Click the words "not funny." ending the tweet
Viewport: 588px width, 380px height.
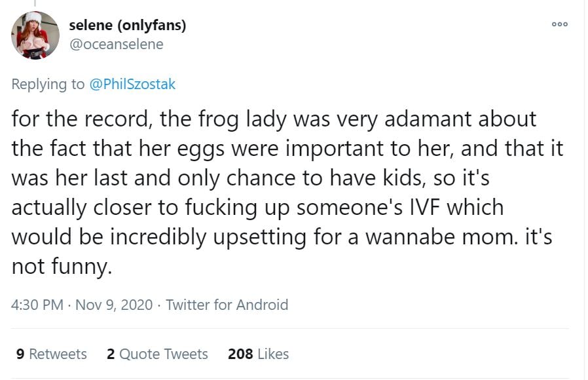pyautogui.click(x=58, y=267)
